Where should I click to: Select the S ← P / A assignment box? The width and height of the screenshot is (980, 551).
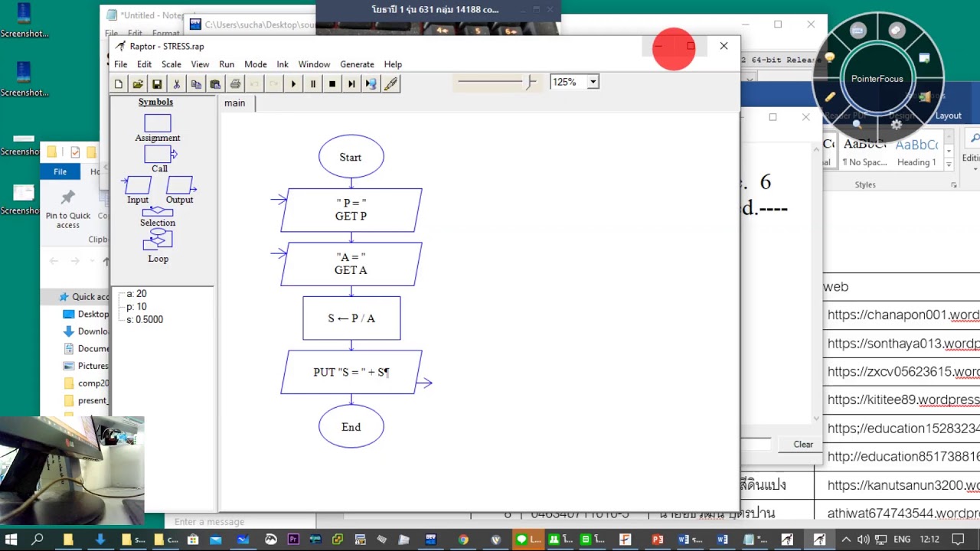(351, 318)
